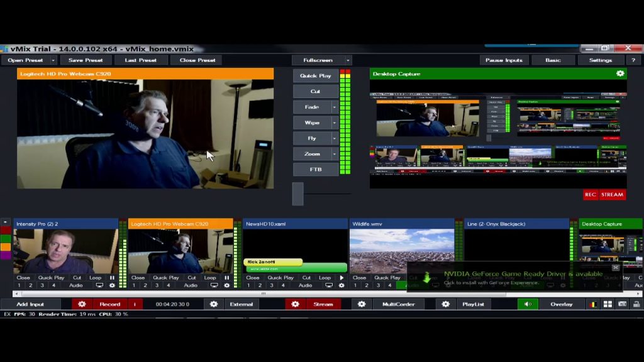Toggle Loop on Logitech Webcam input
Screen dimensions: 644x362
coord(210,278)
